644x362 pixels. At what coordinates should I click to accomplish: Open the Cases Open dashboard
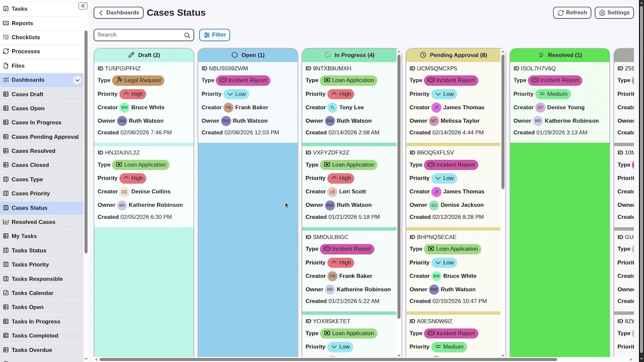coord(42,108)
